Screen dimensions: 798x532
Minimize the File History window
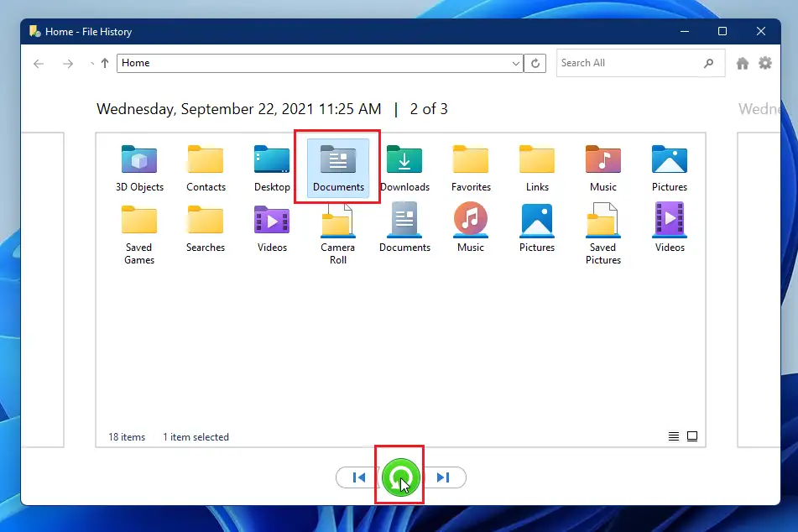pos(685,32)
